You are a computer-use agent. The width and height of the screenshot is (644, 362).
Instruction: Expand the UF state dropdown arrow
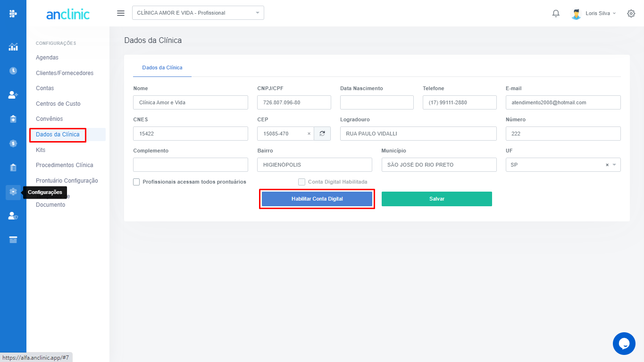[x=614, y=165]
